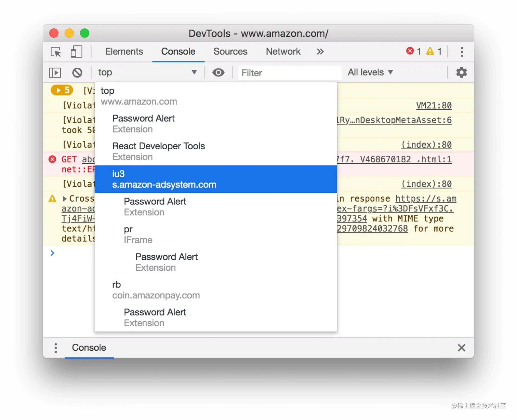The width and height of the screenshot is (517, 420).
Task: Open the VM21:80 source link
Action: pyautogui.click(x=434, y=106)
